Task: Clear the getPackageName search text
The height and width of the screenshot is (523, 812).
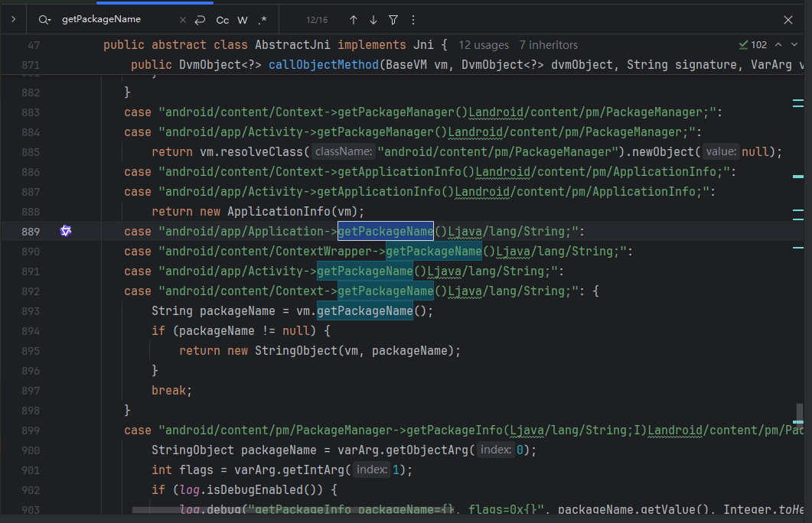Action: [x=182, y=20]
